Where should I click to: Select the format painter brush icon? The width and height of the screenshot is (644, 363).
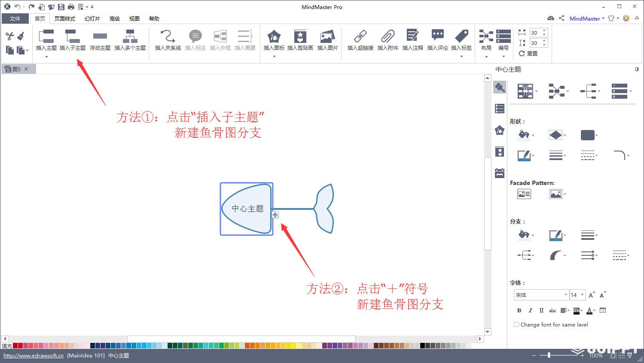click(x=20, y=36)
